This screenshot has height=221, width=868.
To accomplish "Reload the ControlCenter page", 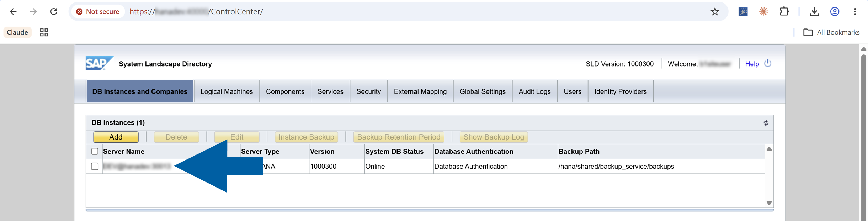I will [x=54, y=12].
